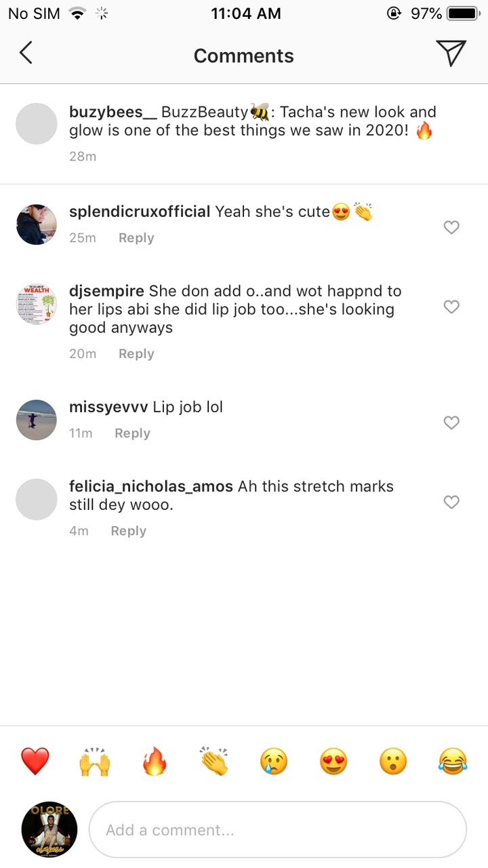Image resolution: width=488 pixels, height=868 pixels.
Task: Open the direct message paper plane icon
Action: coord(451,53)
